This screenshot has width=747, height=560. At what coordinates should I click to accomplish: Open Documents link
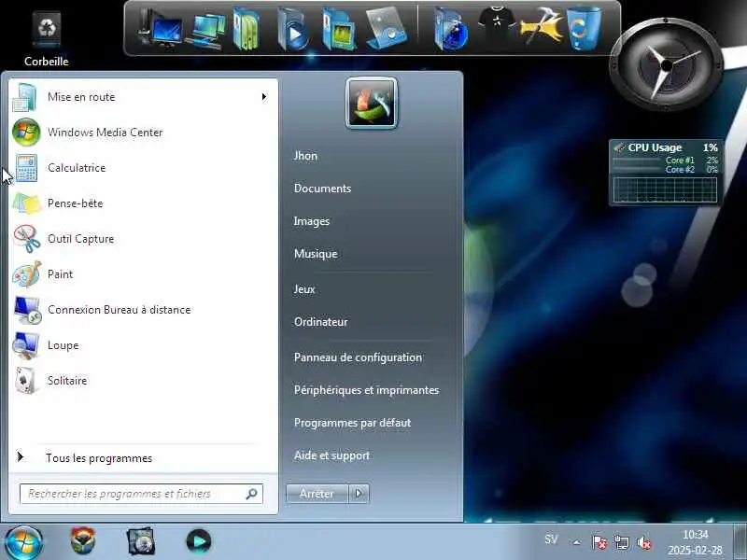pos(322,189)
